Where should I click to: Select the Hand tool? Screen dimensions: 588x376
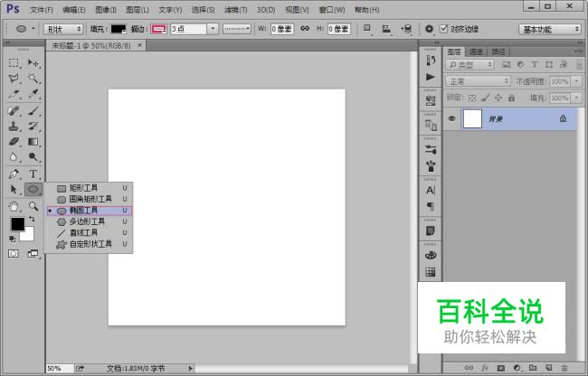coord(14,206)
